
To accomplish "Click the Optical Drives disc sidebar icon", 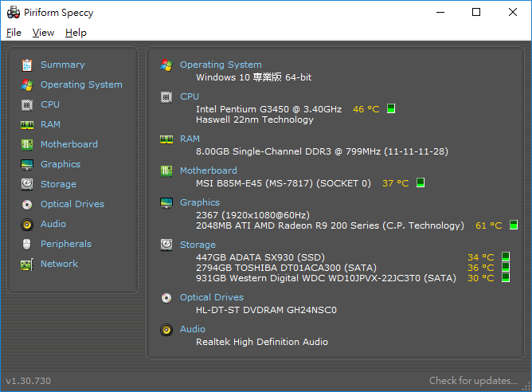I will (27, 204).
